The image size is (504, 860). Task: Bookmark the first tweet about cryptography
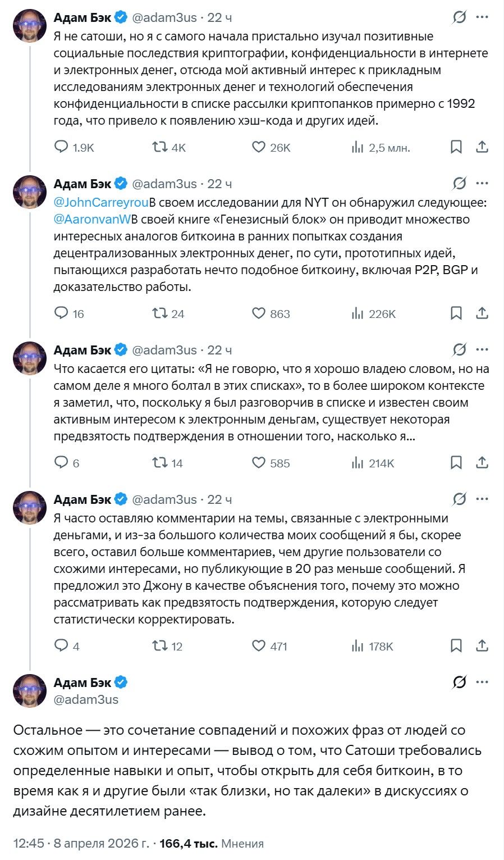(456, 147)
